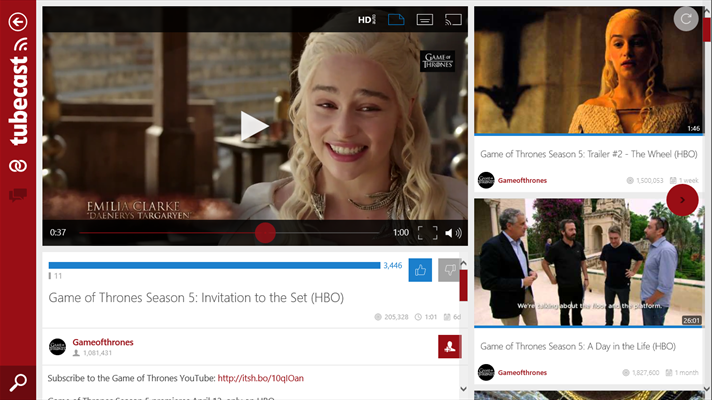Open the itsh.bo subscribe link

click(261, 378)
